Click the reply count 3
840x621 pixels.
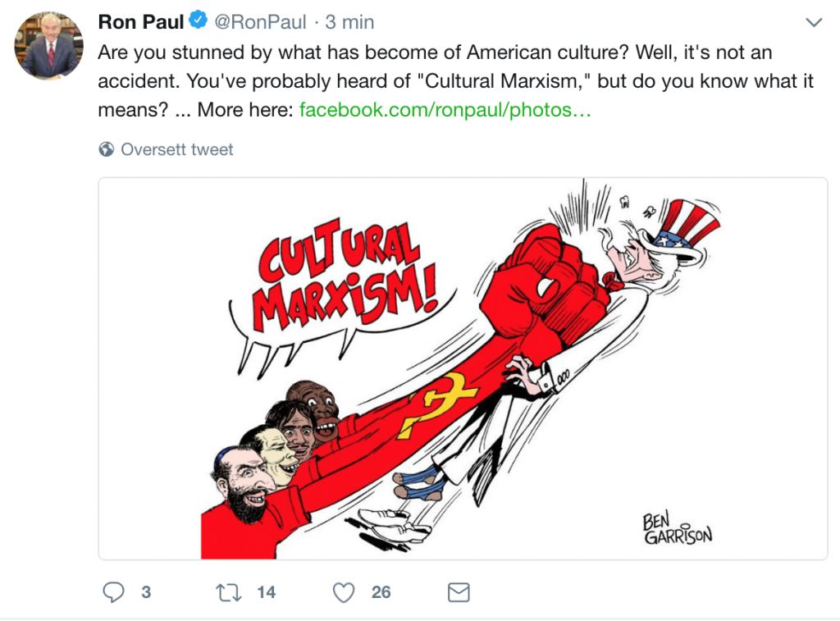(146, 592)
